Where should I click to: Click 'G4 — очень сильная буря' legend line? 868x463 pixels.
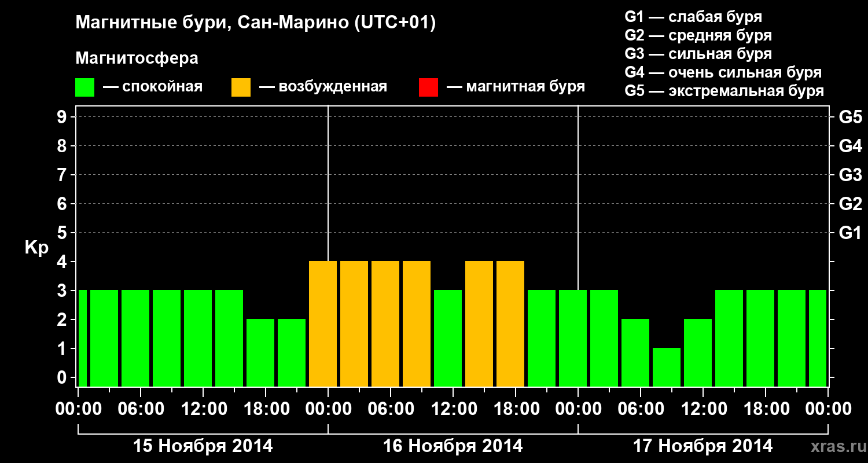(723, 72)
